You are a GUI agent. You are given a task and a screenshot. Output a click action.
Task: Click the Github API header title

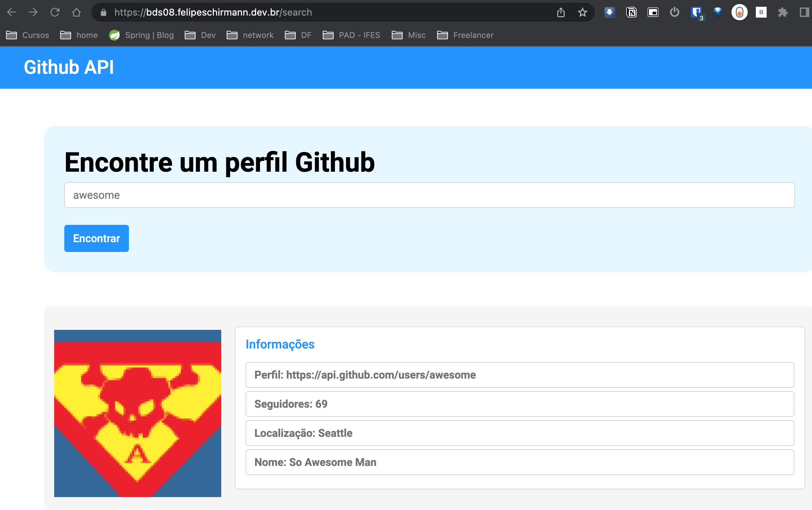69,67
